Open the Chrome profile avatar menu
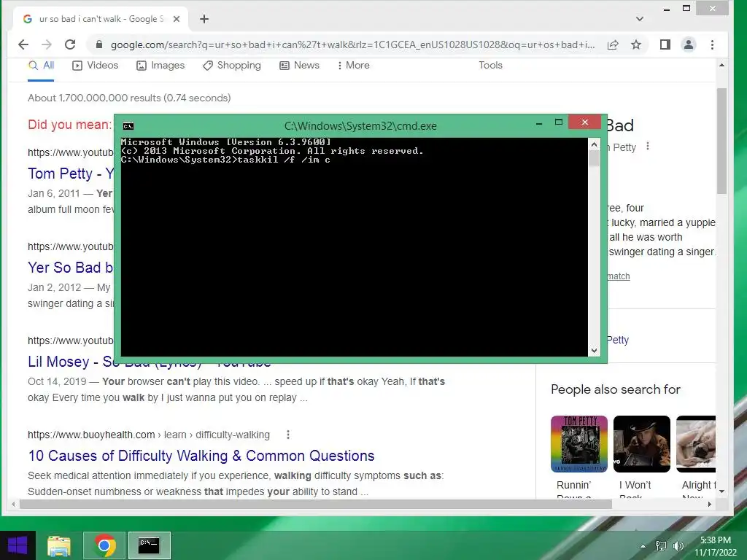The width and height of the screenshot is (747, 560). [689, 44]
